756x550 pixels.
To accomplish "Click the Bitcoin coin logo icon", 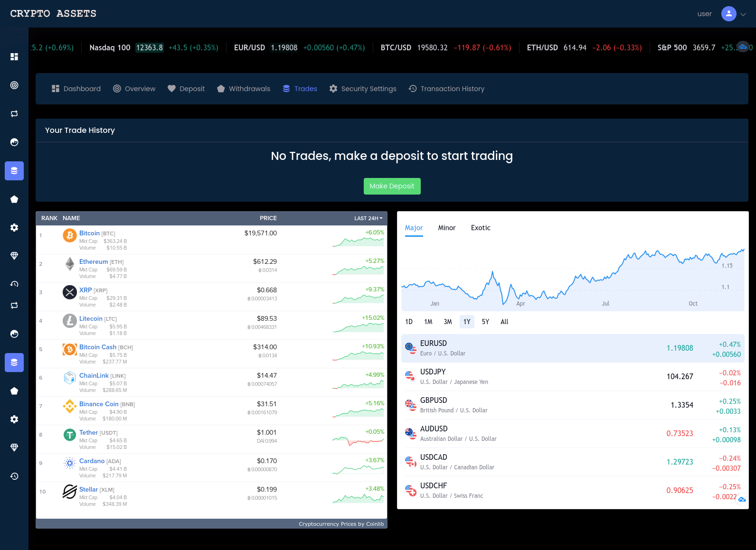I will [x=70, y=235].
